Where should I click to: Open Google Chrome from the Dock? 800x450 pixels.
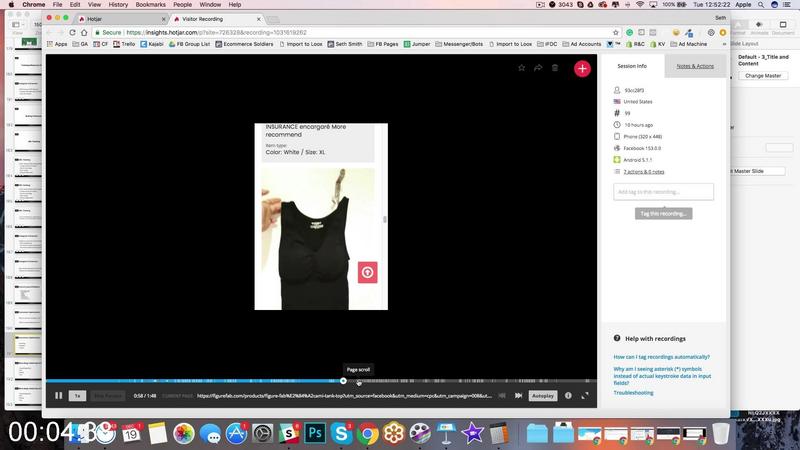pos(367,434)
